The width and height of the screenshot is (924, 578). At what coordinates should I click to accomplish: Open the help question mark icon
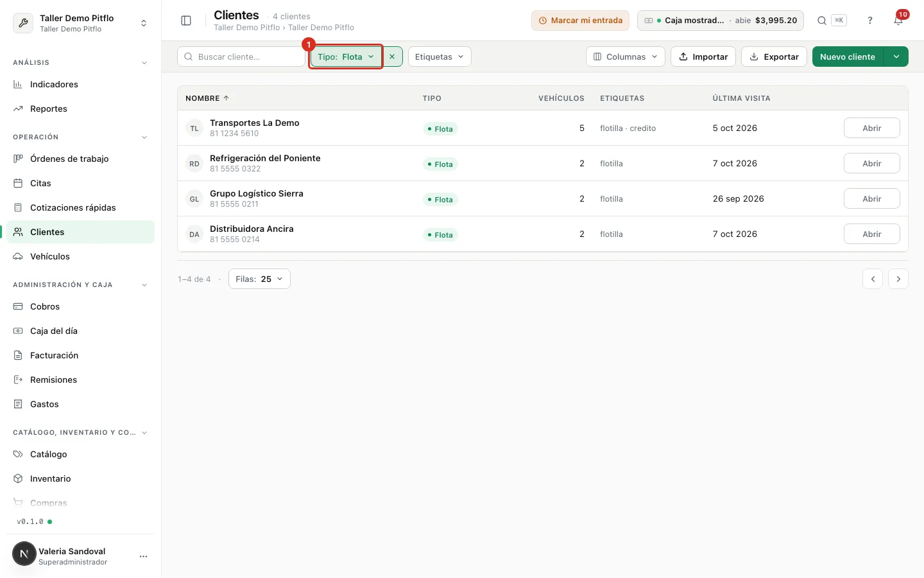pyautogui.click(x=870, y=21)
